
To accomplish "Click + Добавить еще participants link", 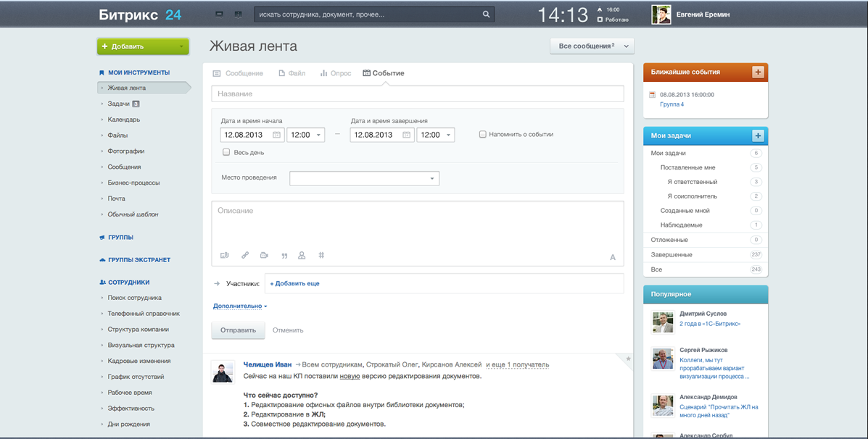I will click(x=294, y=284).
